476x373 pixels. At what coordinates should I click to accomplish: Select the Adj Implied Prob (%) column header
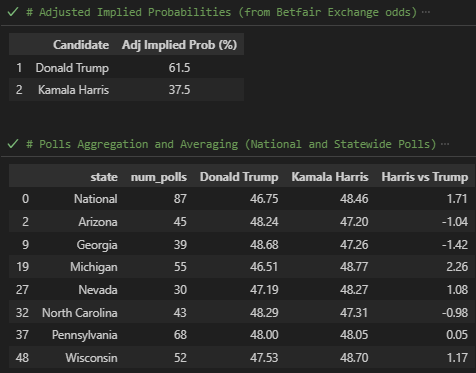179,45
